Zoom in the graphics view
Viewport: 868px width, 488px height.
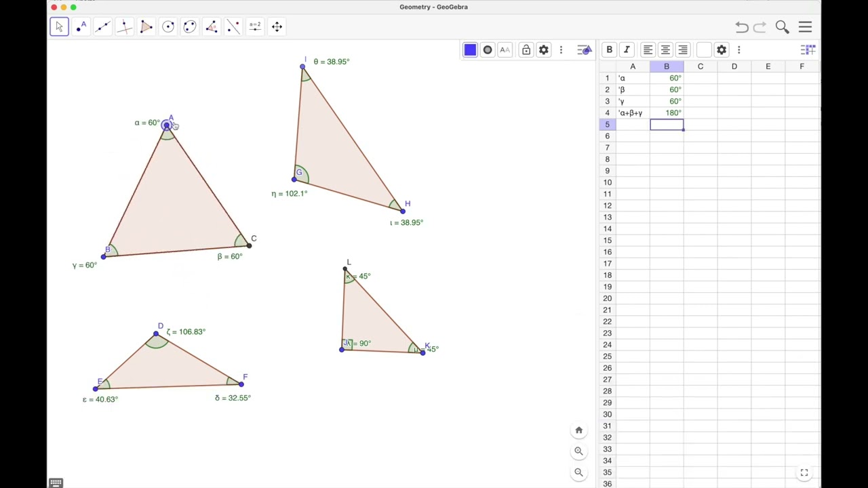click(x=579, y=451)
